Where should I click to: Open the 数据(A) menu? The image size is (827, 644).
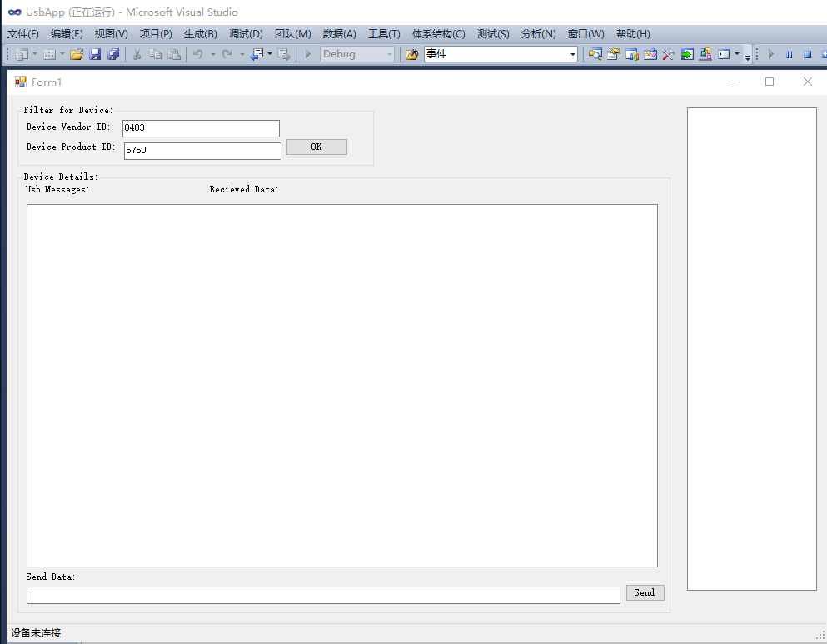(x=340, y=34)
